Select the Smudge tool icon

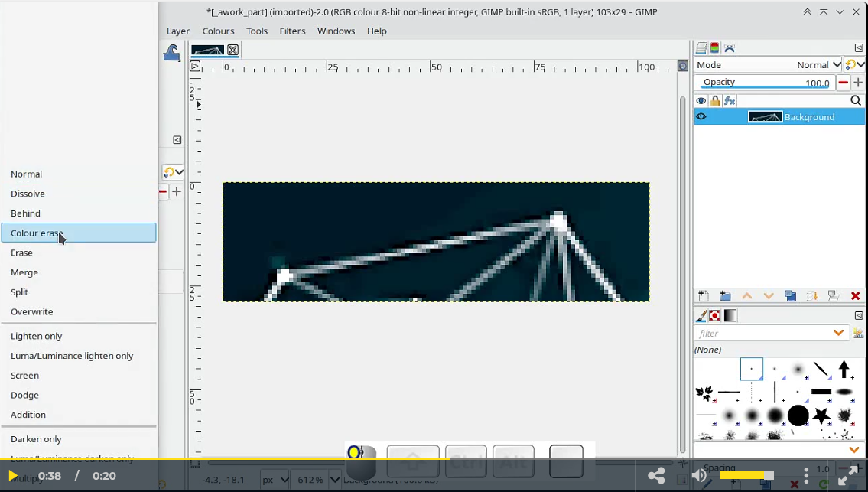click(171, 53)
